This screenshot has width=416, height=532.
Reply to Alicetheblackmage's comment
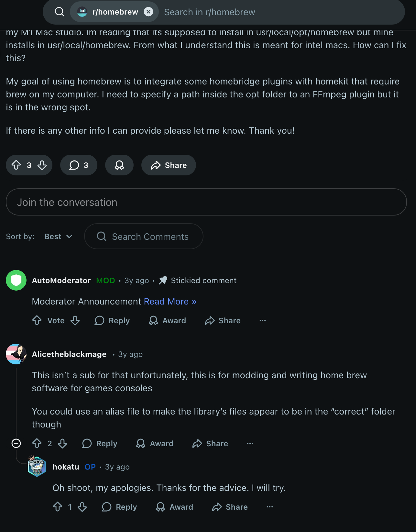pyautogui.click(x=100, y=443)
